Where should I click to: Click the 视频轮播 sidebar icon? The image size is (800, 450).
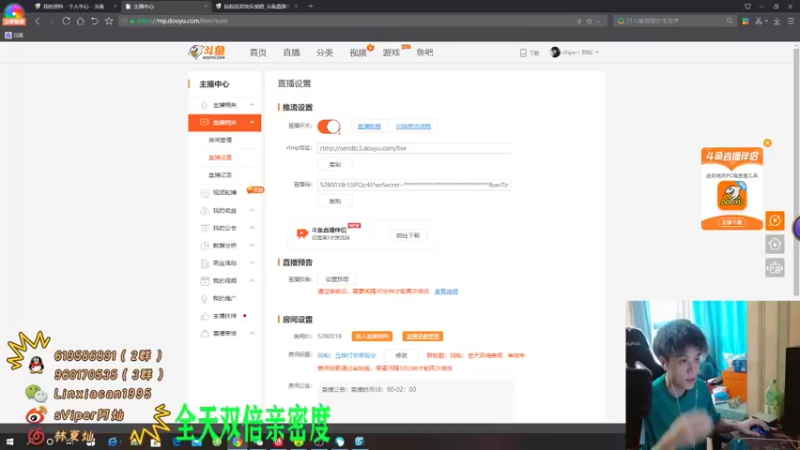pyautogui.click(x=205, y=193)
